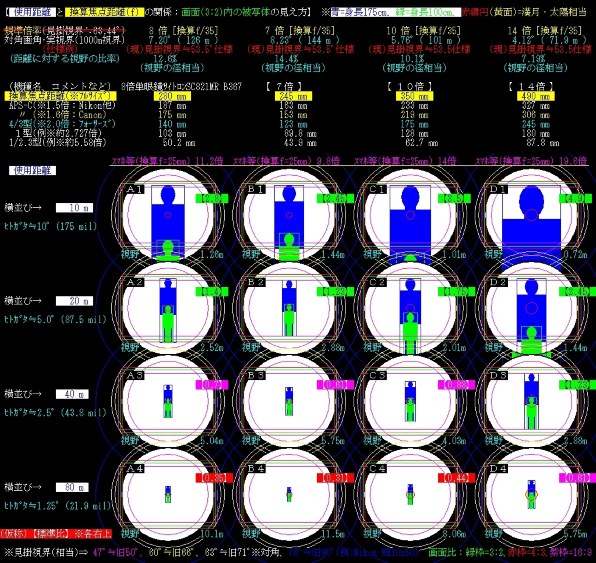Image resolution: width=596 pixels, height=563 pixels.
Task: Click the magenta (0.7) ratio badge of A3
Action: tap(212, 385)
